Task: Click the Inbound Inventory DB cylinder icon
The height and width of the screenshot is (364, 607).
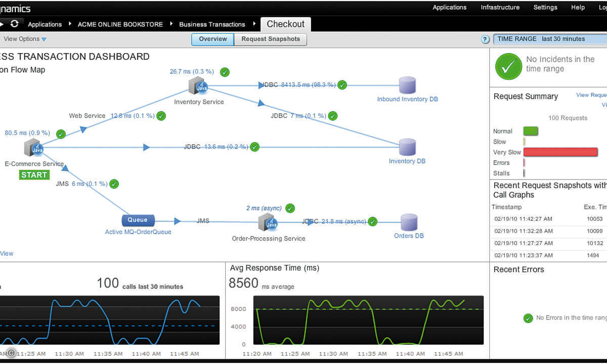Action: [407, 85]
